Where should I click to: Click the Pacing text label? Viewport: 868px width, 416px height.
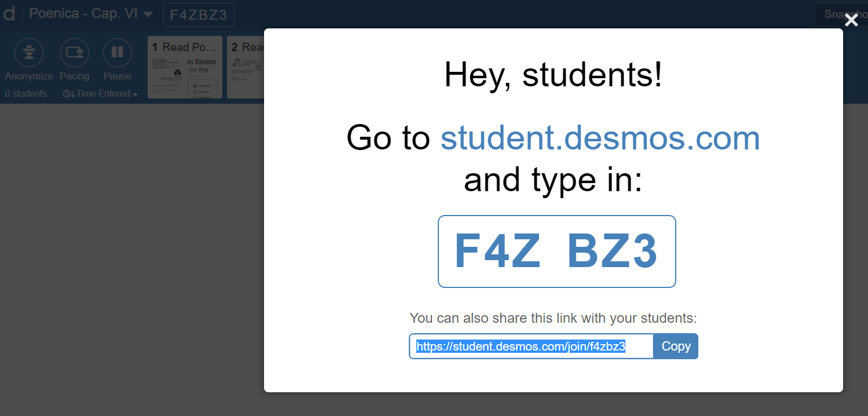[x=75, y=75]
